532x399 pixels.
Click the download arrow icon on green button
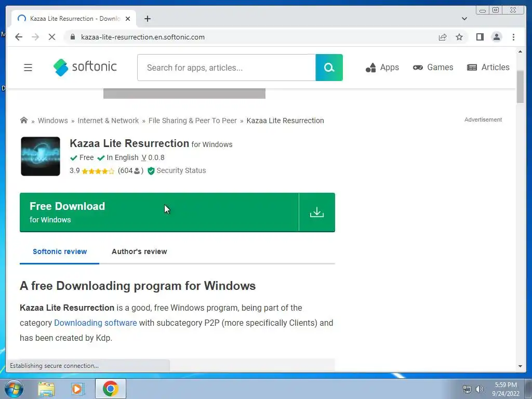(x=317, y=212)
